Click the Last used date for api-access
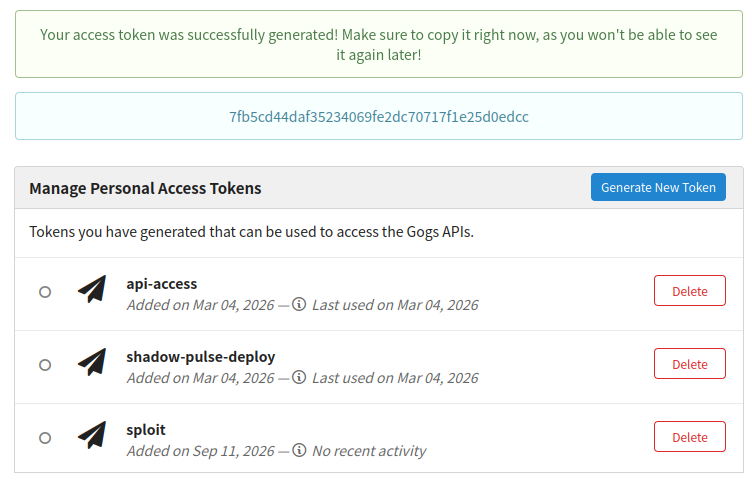 coord(395,305)
